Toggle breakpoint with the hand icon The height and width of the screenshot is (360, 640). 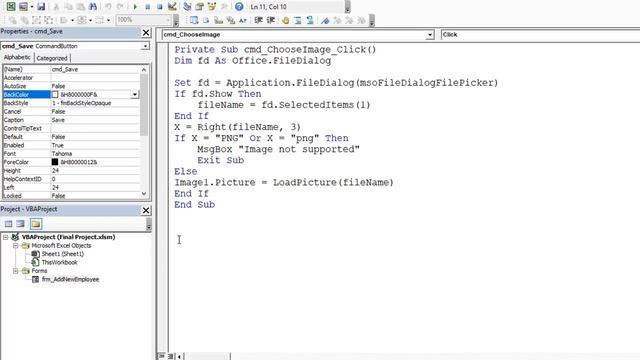tap(286, 20)
